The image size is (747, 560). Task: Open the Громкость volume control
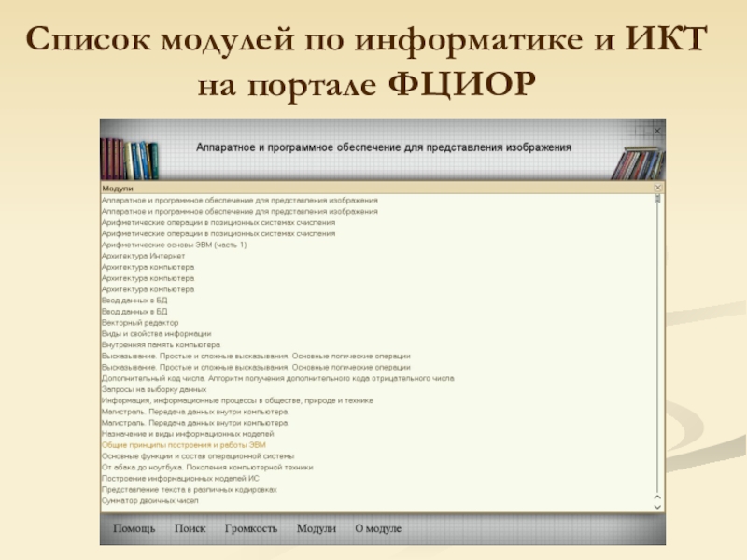[251, 528]
